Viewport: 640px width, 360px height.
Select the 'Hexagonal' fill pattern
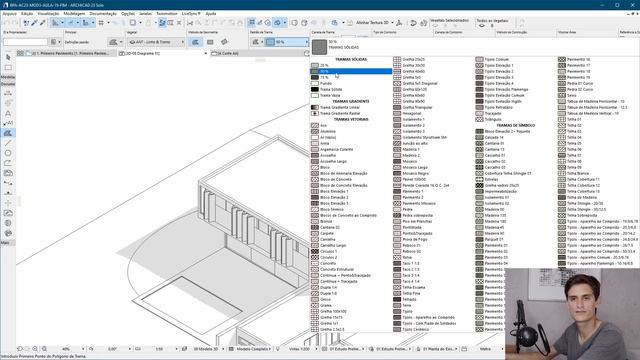click(433, 113)
